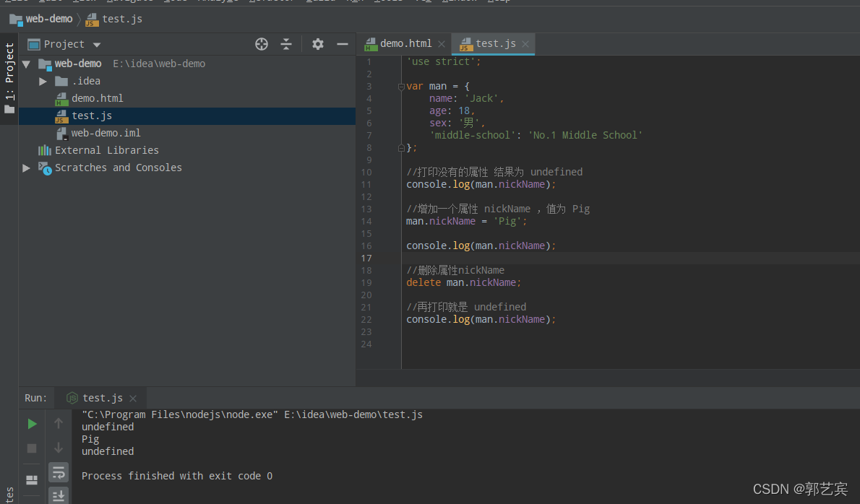Click the 'use strict' line of code
This screenshot has height=504, width=860.
click(443, 62)
